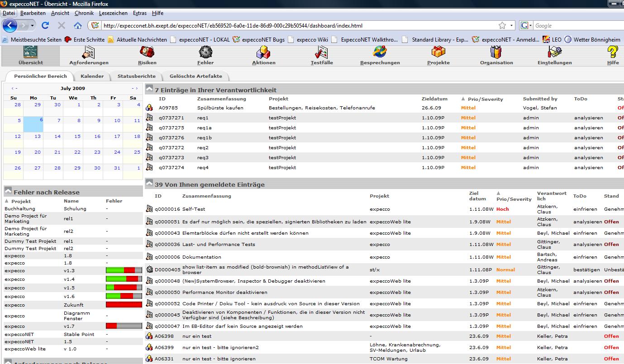Click the Google search input field
624x364 pixels.
(x=575, y=26)
